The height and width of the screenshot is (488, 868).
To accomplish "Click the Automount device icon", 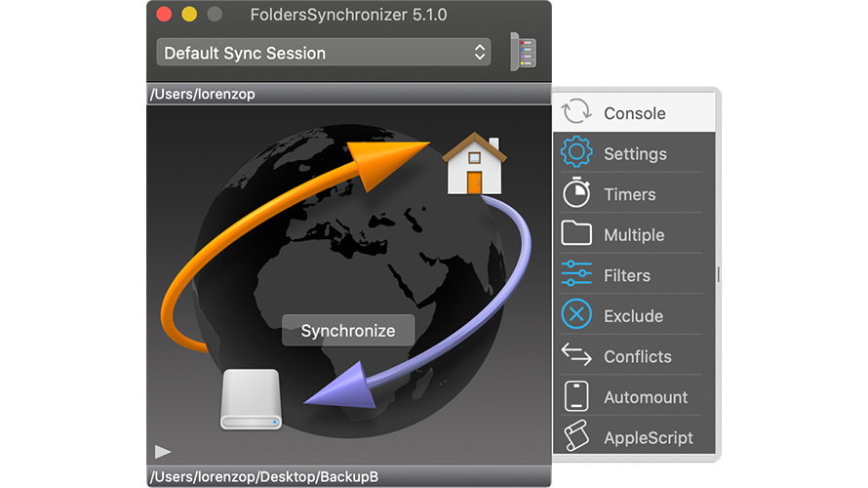I will [x=576, y=396].
